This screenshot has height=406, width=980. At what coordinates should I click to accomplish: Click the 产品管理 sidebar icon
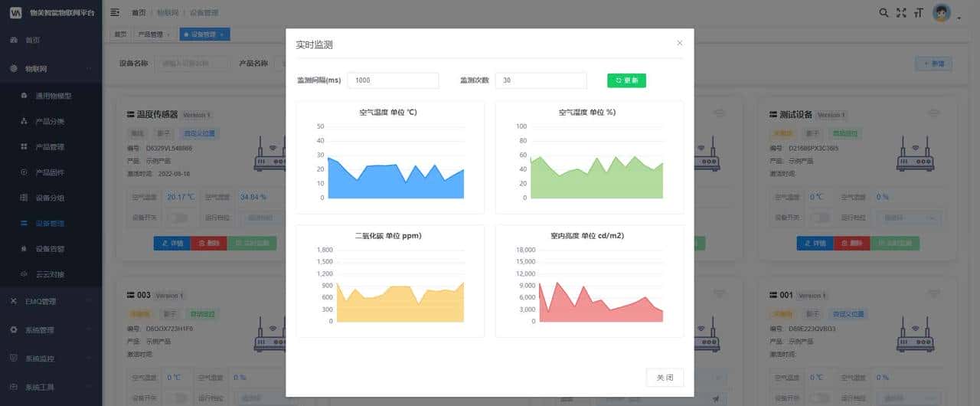24,146
